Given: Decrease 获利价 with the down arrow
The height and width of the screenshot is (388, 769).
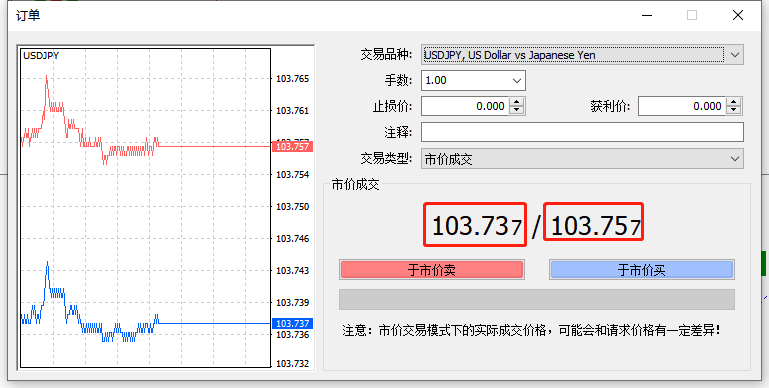Looking at the screenshot, I should 733,110.
